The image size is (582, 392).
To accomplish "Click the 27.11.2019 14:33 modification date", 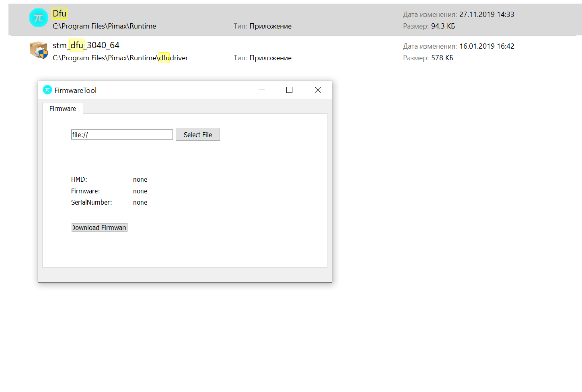I will tap(487, 14).
